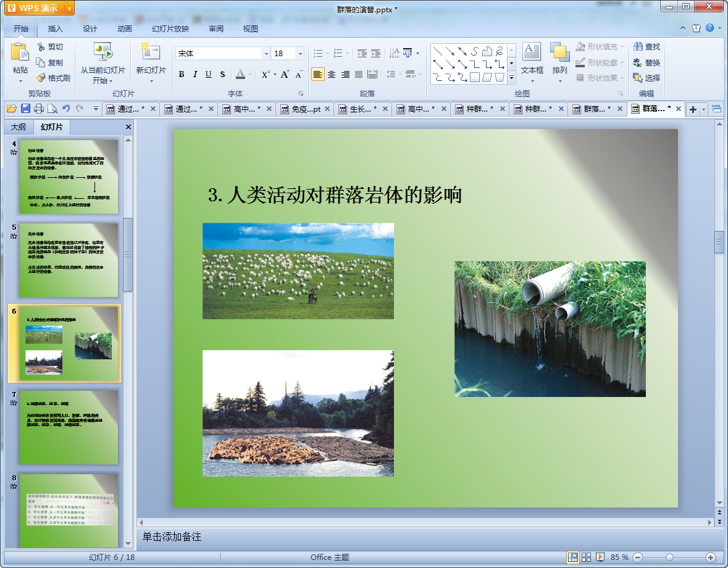Expand the New Slide (新幻灯片) dropdown
This screenshot has width=728, height=568.
pos(151,81)
